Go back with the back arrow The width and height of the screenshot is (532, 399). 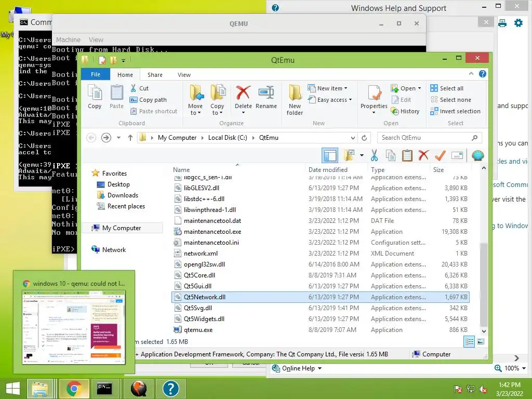pyautogui.click(x=91, y=137)
